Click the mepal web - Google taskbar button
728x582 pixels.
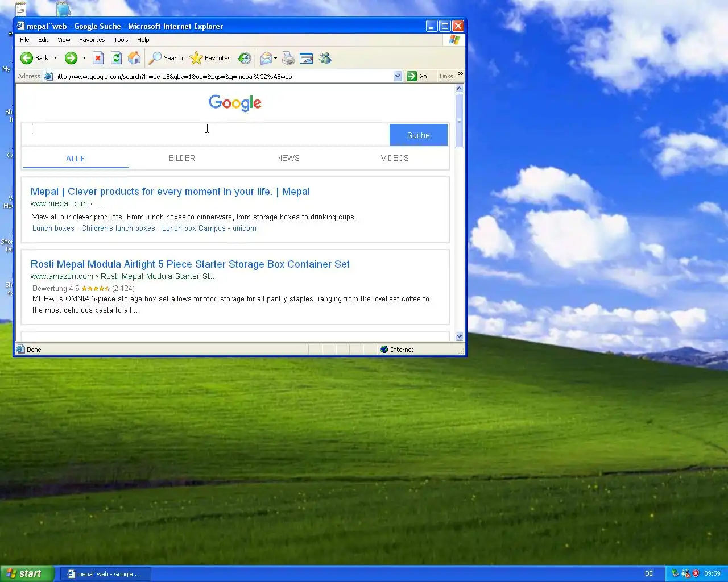click(106, 574)
